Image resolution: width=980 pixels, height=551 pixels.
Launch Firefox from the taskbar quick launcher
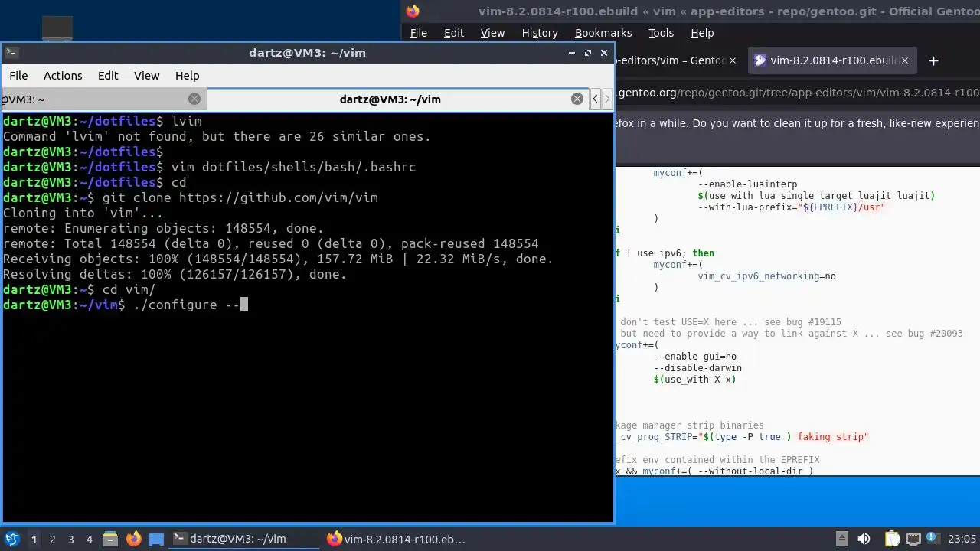point(133,539)
